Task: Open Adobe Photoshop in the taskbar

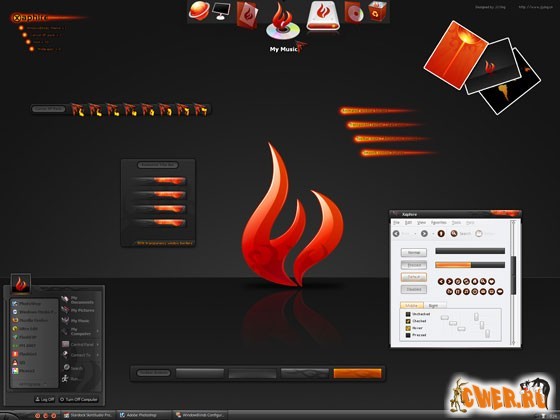Action: [x=138, y=415]
